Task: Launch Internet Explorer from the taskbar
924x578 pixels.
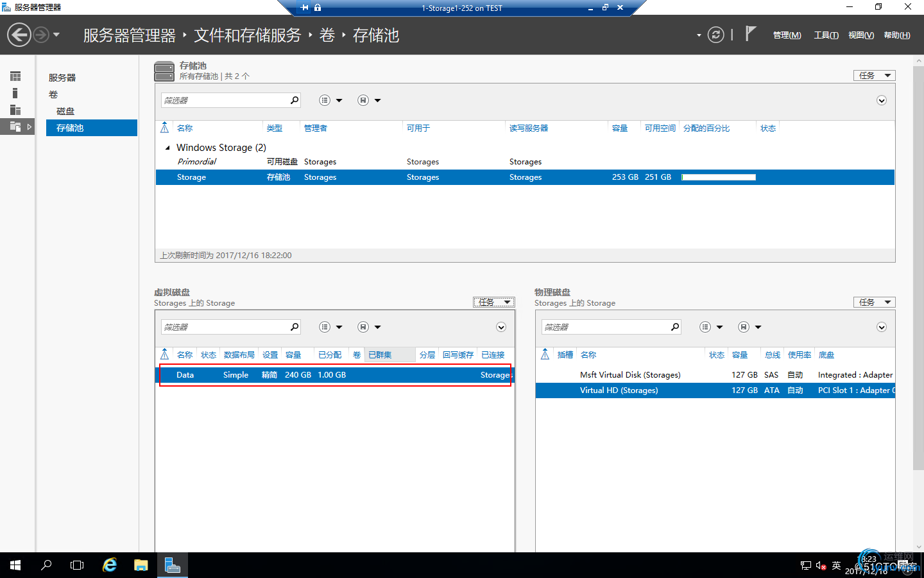Action: 110,565
